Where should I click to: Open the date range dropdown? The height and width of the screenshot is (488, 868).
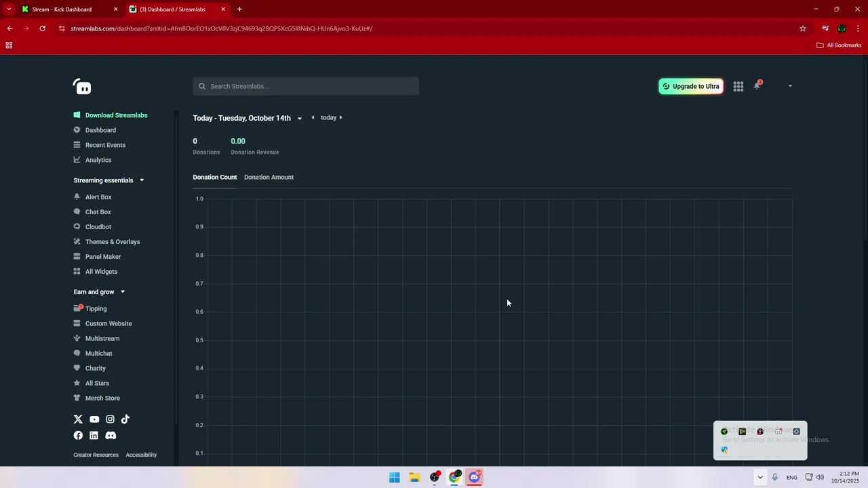tap(299, 119)
